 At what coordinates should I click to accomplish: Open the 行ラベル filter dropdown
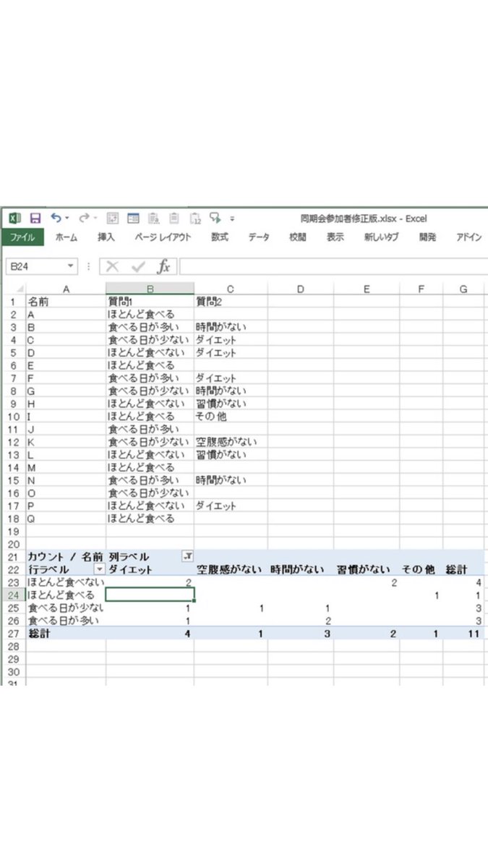[x=100, y=569]
